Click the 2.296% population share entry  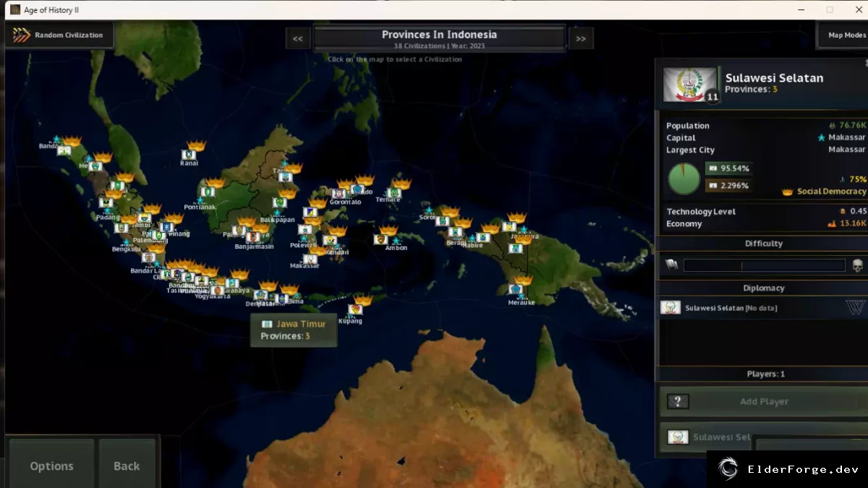728,186
